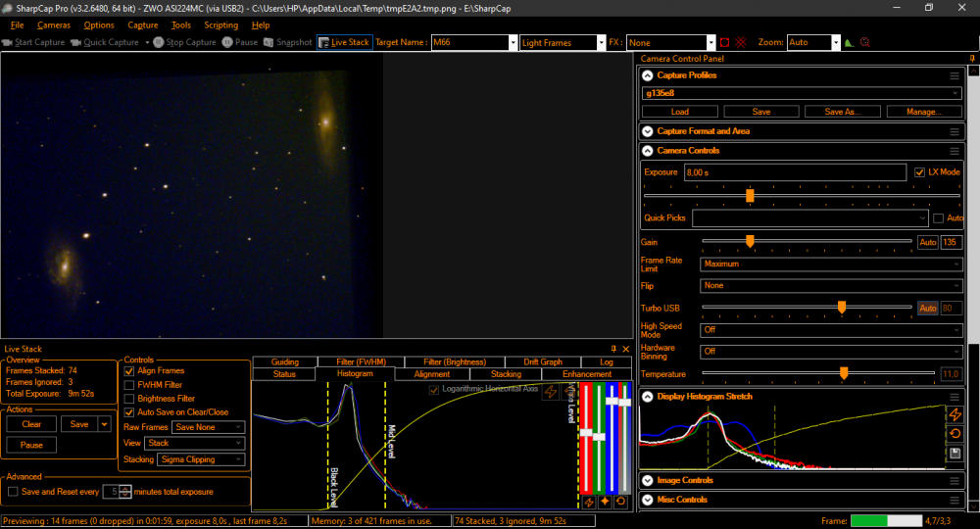Pin the Live Stack panel
This screenshot has width=980, height=529.
(x=613, y=349)
